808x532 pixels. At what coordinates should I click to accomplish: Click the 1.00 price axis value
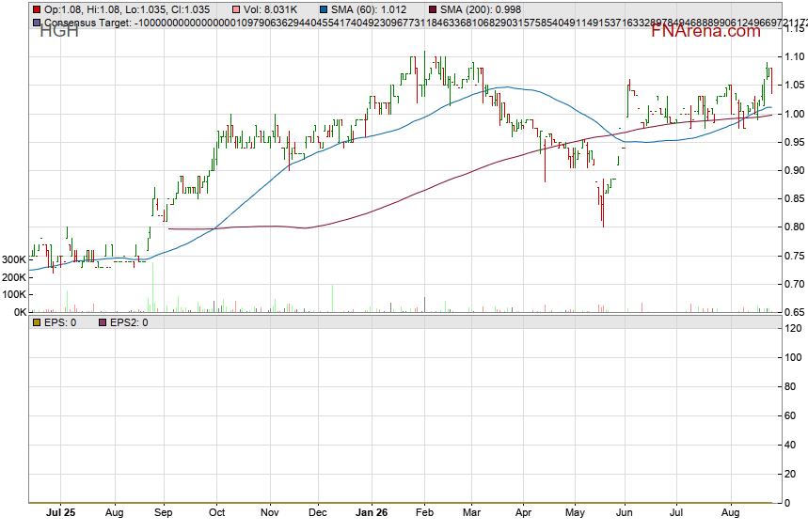[x=794, y=115]
